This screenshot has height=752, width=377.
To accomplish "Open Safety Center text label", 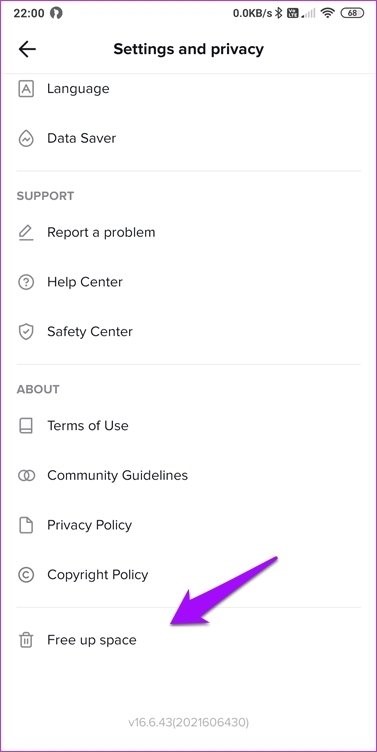I will point(90,331).
